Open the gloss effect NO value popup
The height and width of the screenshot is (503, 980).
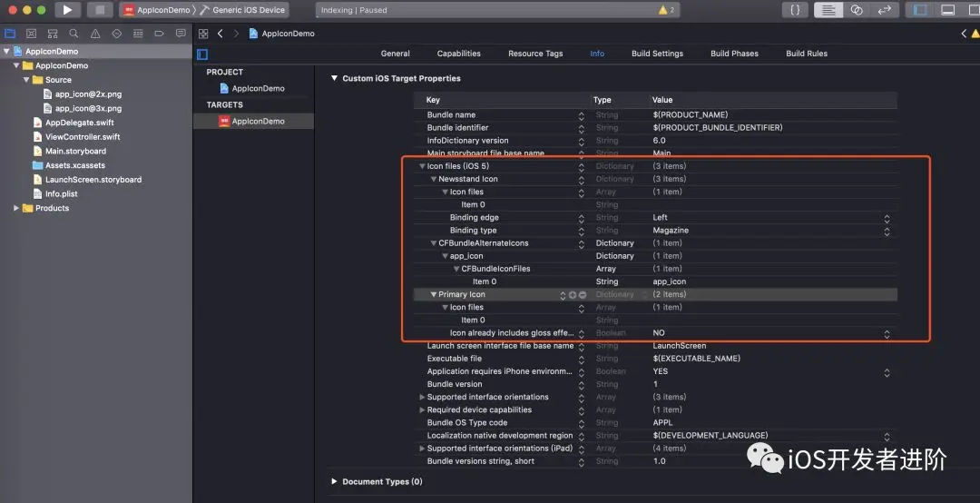(887, 334)
